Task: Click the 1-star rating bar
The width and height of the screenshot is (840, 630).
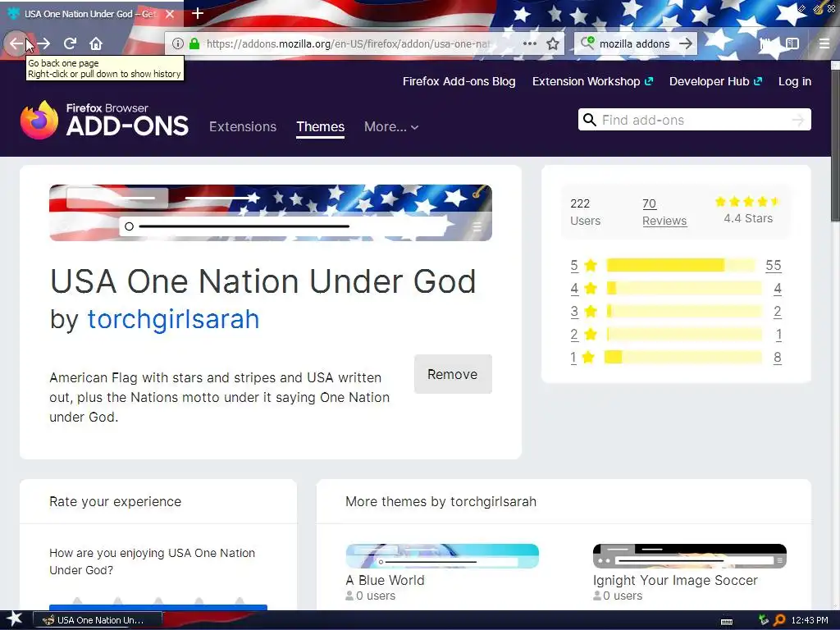Action: pyautogui.click(x=683, y=358)
